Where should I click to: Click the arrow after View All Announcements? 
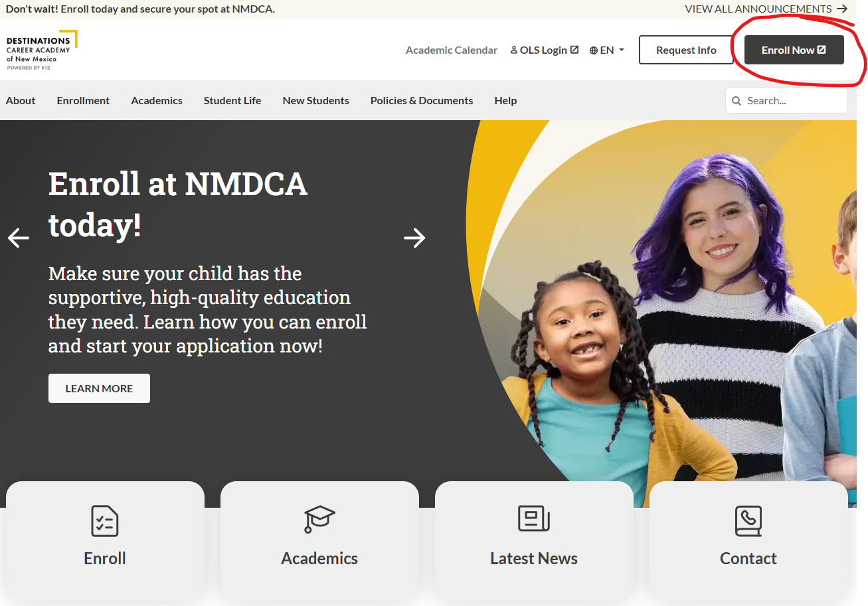[842, 9]
